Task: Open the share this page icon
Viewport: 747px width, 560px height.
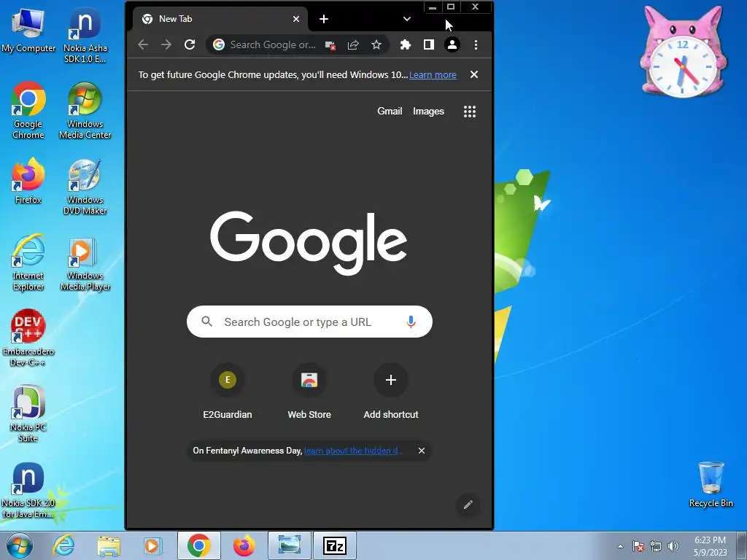Action: pos(353,44)
